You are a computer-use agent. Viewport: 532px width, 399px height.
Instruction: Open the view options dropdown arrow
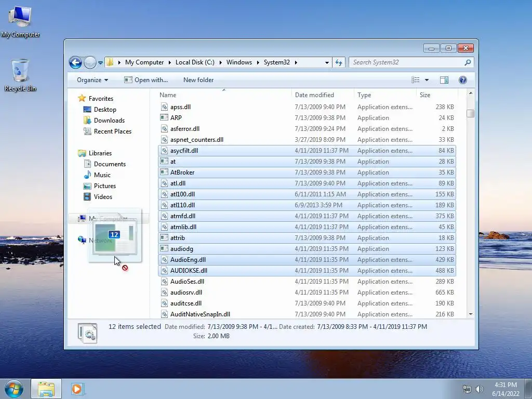tap(427, 80)
